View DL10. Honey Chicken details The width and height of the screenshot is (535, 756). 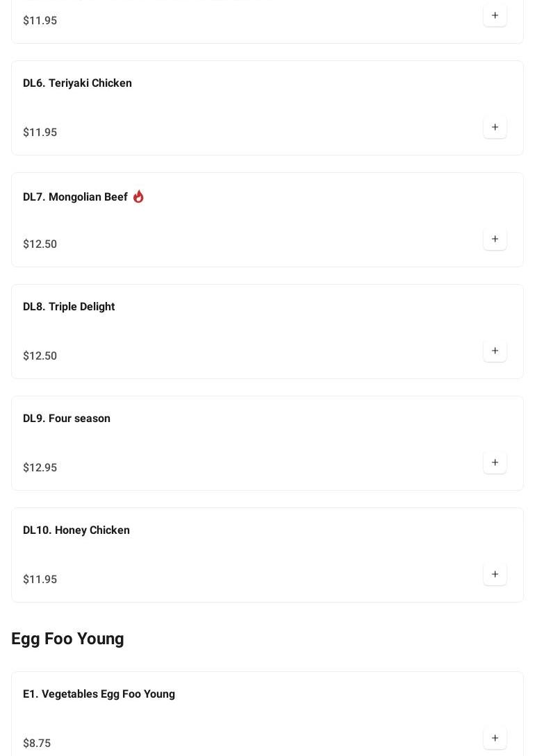(x=76, y=530)
